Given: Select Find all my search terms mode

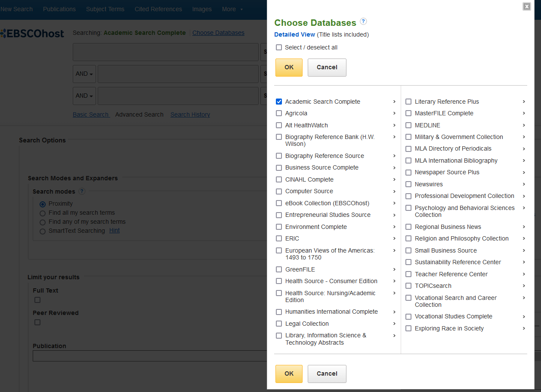Looking at the screenshot, I should click(x=43, y=213).
